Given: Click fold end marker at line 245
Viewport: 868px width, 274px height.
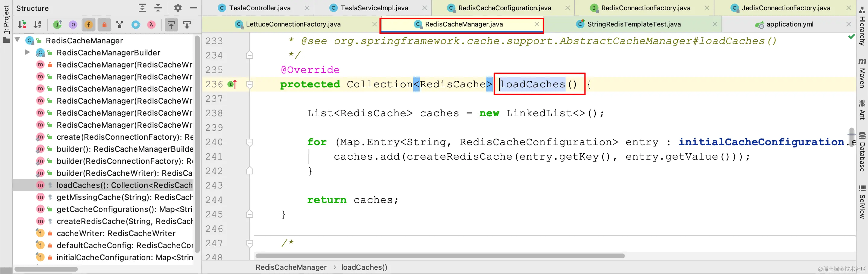Looking at the screenshot, I should [x=250, y=214].
